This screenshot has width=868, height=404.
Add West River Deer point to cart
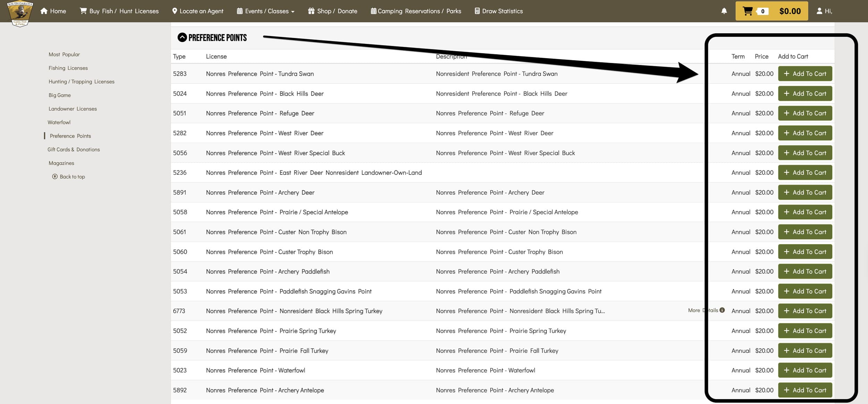pos(805,133)
